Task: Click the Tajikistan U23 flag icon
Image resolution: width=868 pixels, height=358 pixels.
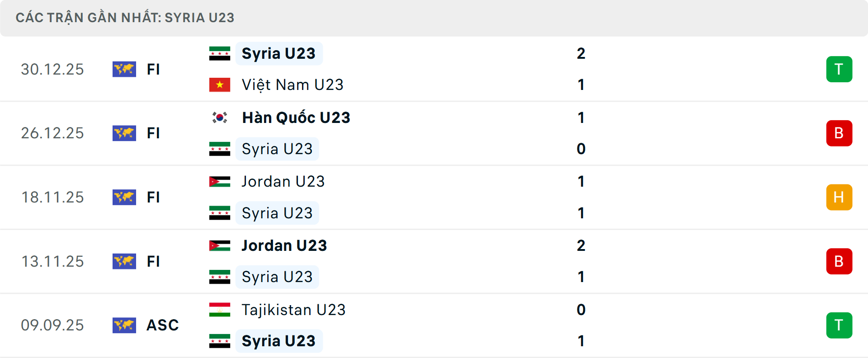Action: (220, 310)
